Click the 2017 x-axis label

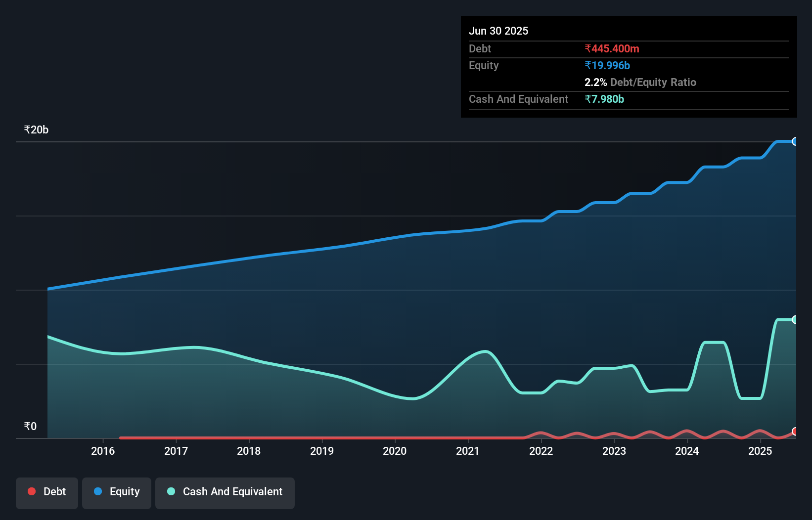coord(176,451)
